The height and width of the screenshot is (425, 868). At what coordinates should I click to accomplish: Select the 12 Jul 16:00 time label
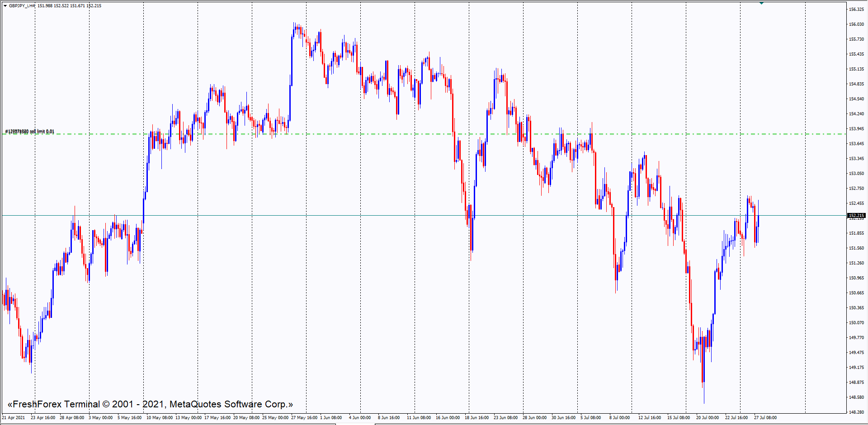click(650, 418)
